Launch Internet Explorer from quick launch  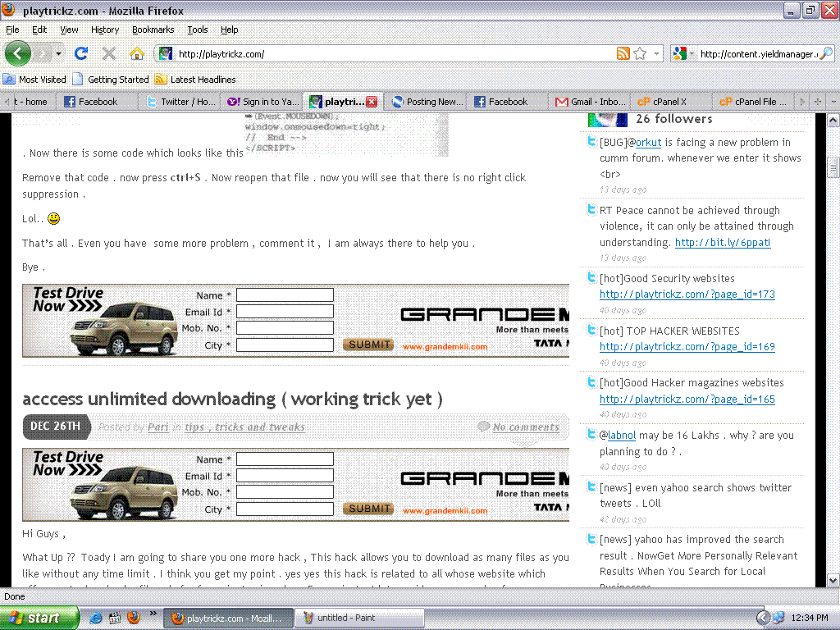(96, 618)
